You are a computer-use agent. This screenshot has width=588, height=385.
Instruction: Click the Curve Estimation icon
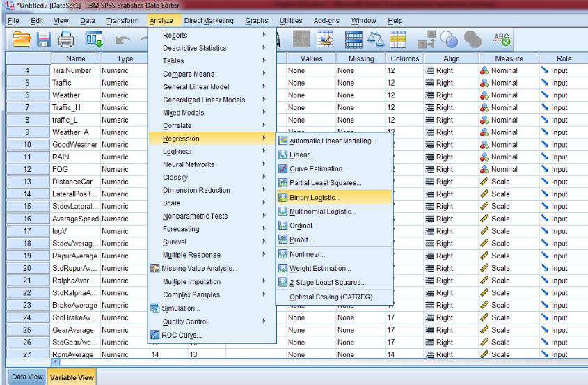coord(283,169)
